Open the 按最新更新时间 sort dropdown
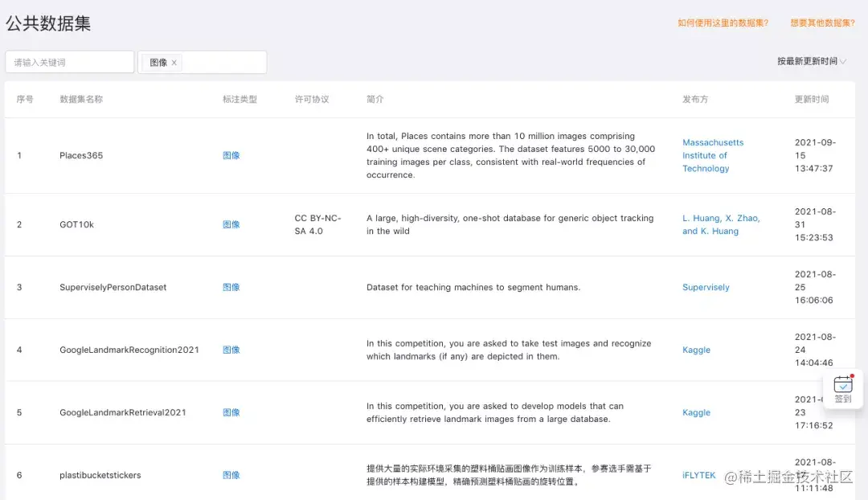Screen dimensions: 868x500 [x=813, y=60]
